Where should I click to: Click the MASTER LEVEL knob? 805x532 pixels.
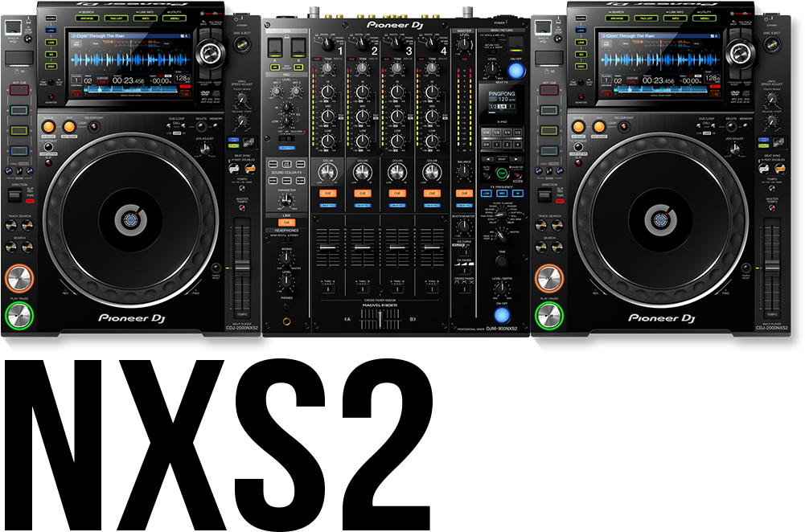point(464,45)
